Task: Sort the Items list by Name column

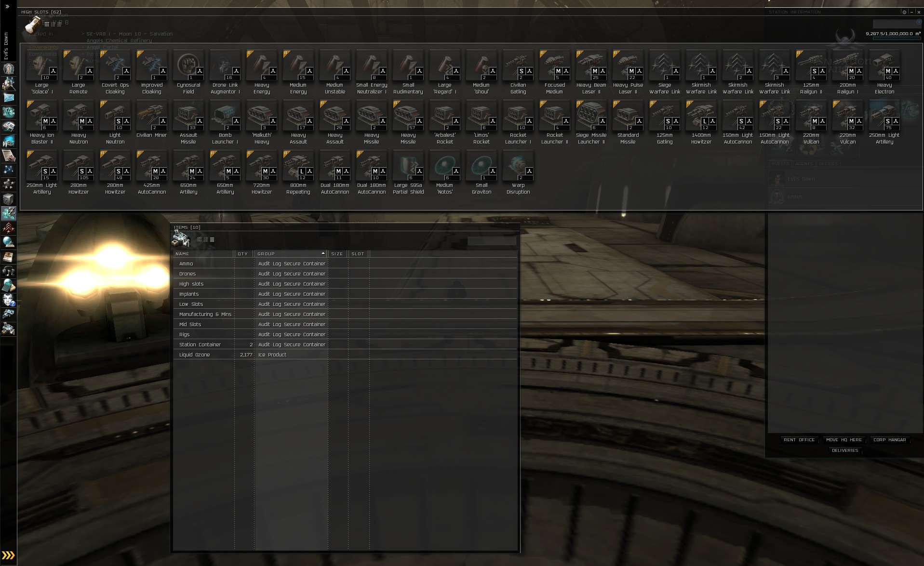Action: click(x=203, y=254)
